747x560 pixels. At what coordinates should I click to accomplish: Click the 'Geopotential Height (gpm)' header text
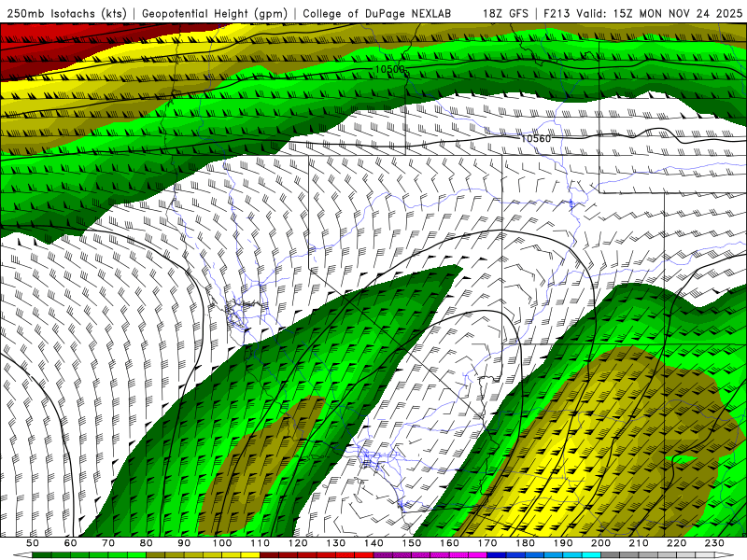[215, 14]
